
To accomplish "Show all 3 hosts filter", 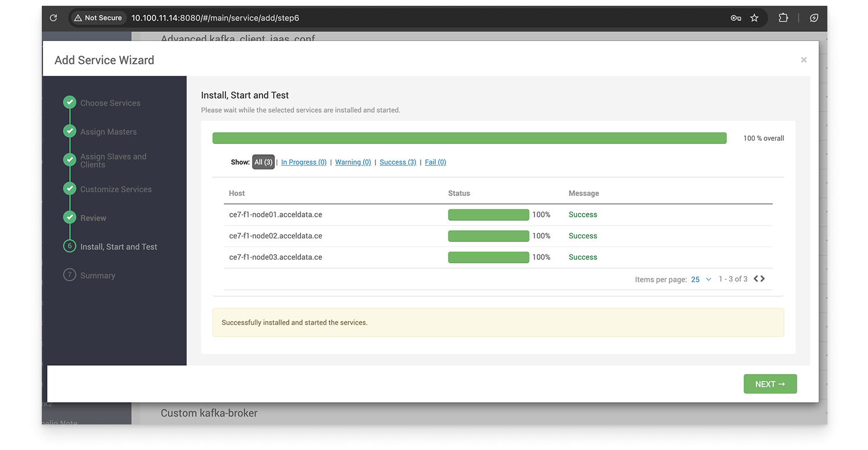I will [x=263, y=162].
